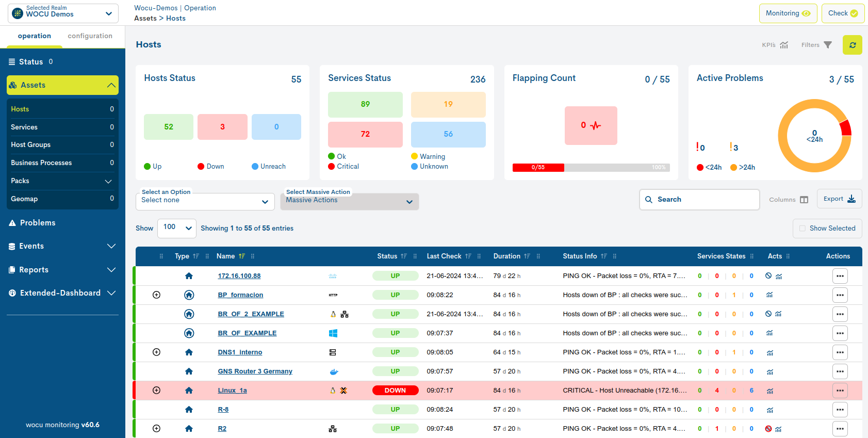The height and width of the screenshot is (438, 868).
Task: Collapse the Assets sidebar section
Action: tap(62, 85)
